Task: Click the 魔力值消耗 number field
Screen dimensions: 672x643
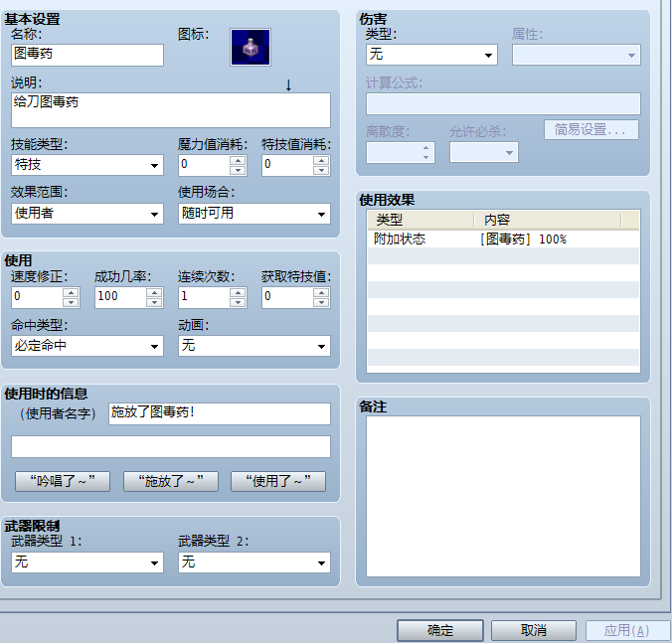Action: [205, 165]
